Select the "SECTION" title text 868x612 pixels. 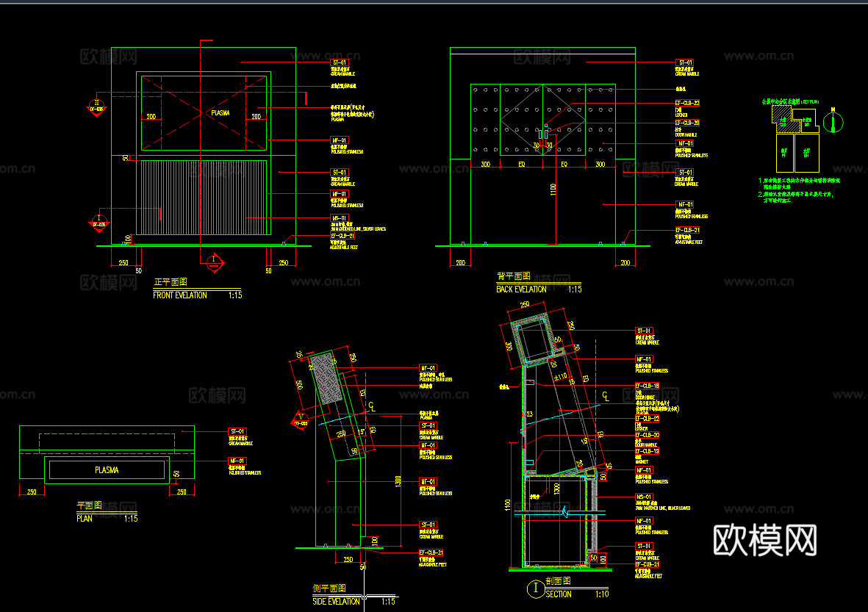pyautogui.click(x=558, y=594)
